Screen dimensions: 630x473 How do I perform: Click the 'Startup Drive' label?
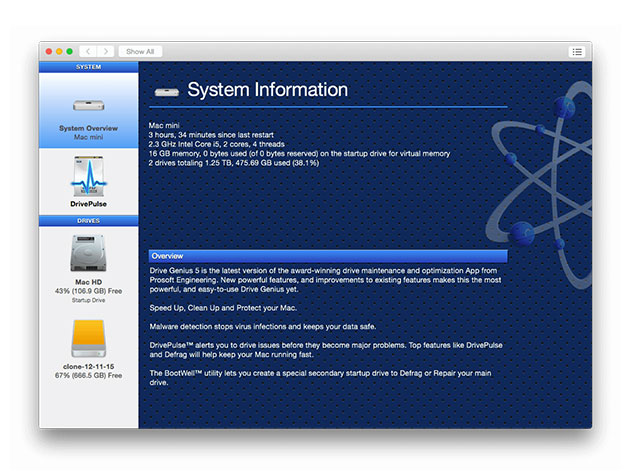(88, 300)
